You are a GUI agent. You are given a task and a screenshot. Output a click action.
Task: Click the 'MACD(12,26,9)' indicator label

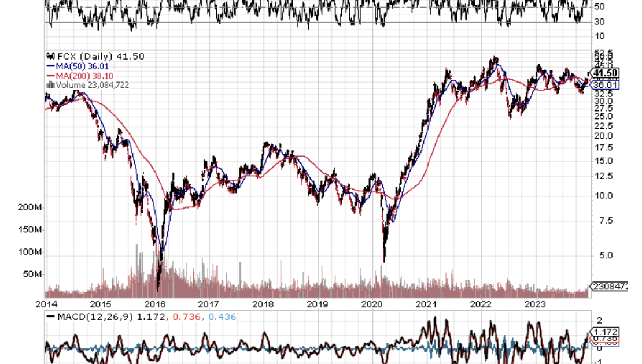pyautogui.click(x=95, y=317)
